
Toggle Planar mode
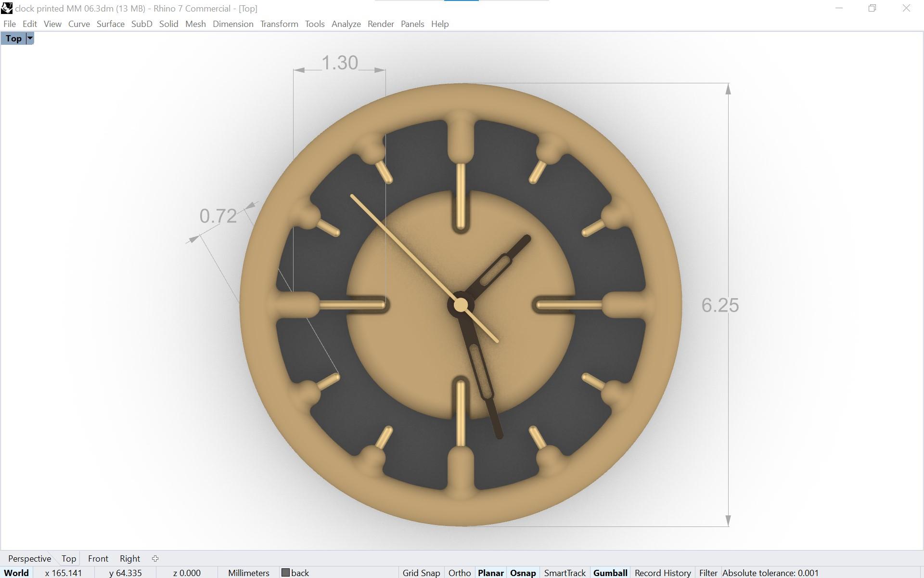(490, 573)
